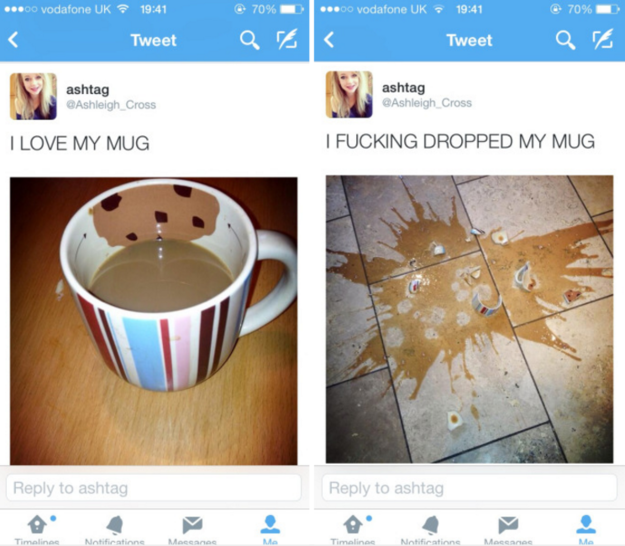Screen dimensions: 625x546
Task: Tap Reply to ashtag field on right
Action: click(x=469, y=487)
